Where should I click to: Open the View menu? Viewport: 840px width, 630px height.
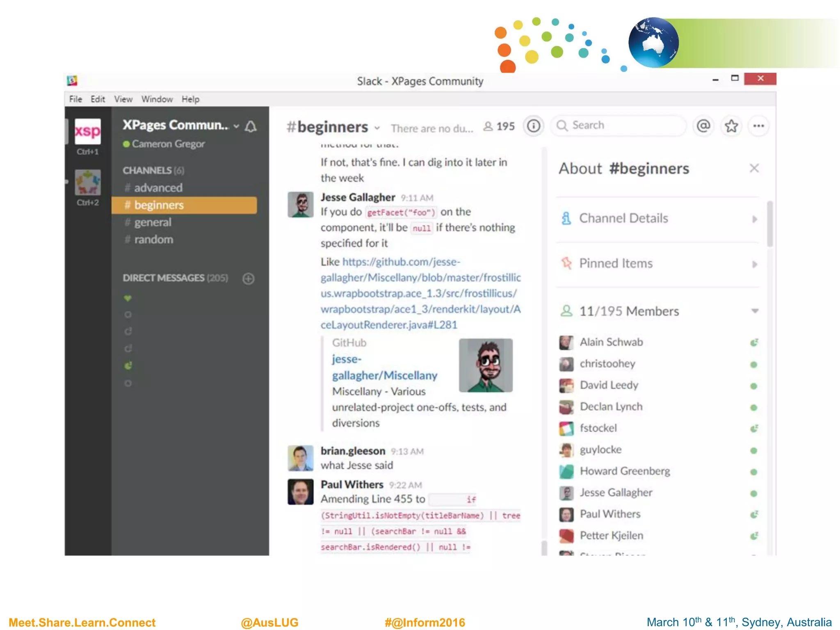123,99
